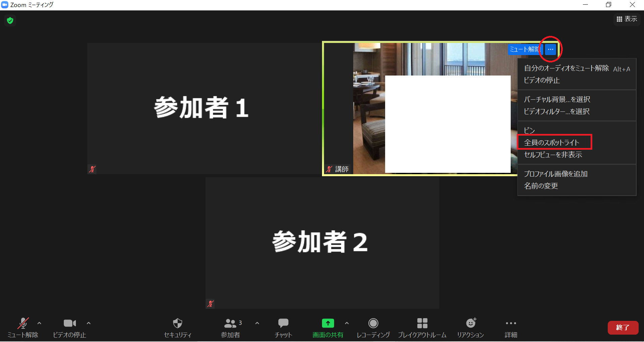644x342 pixels.
Task: Stop video using the camera button
Action: pos(70,324)
